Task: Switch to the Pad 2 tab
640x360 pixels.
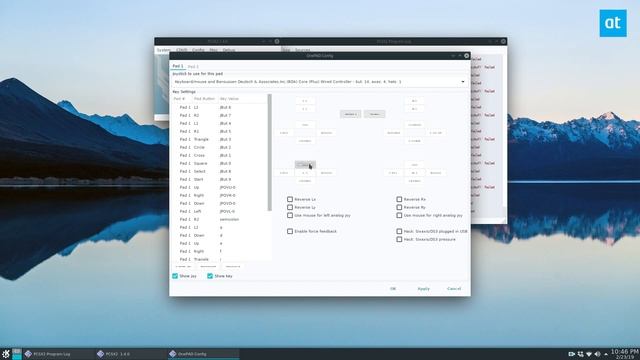Action: click(x=193, y=66)
